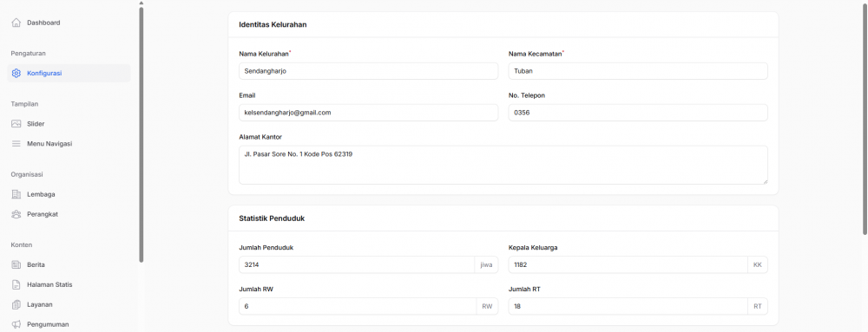
Task: Click the Halaman Statis document icon
Action: (x=16, y=284)
